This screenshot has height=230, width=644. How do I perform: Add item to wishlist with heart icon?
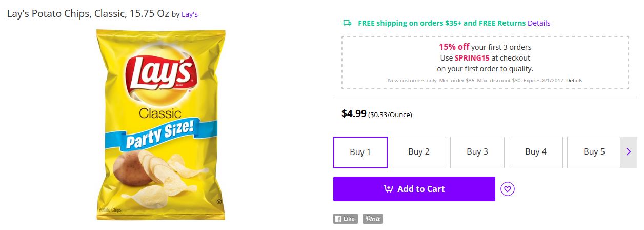pos(507,189)
